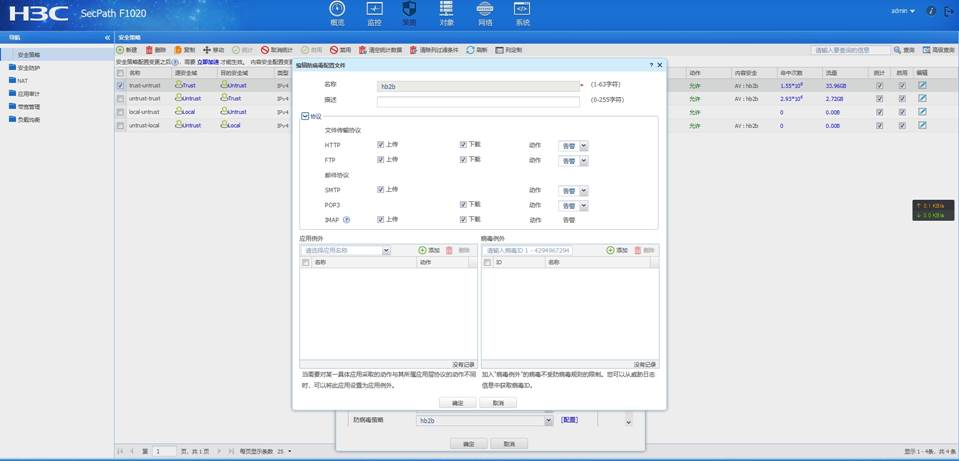This screenshot has width=959, height=461.
Task: Toggle HTTP 下载 checkbox
Action: click(x=463, y=145)
